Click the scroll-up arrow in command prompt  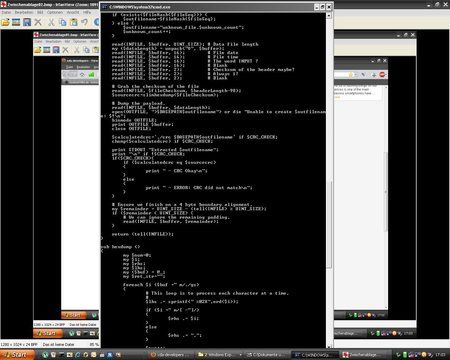click(329, 15)
